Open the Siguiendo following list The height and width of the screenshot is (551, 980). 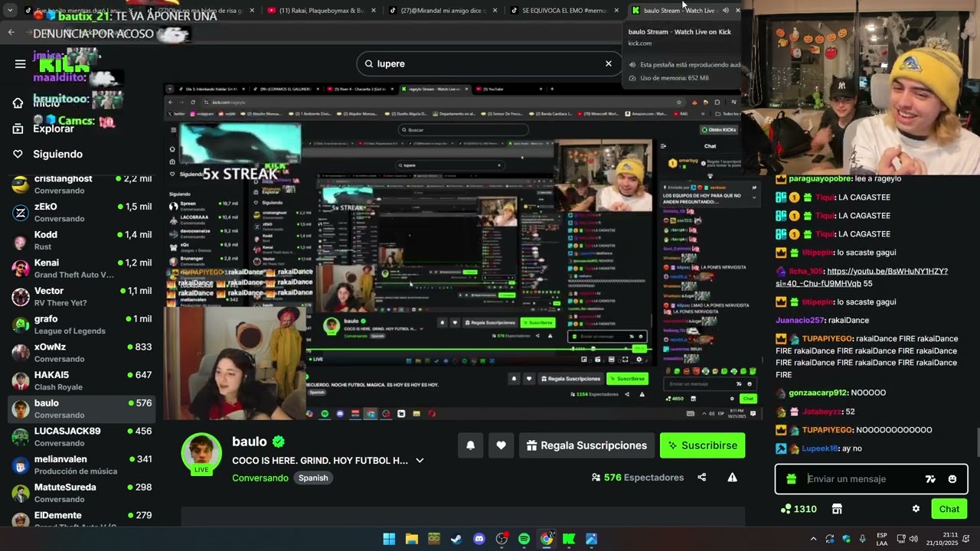click(57, 154)
